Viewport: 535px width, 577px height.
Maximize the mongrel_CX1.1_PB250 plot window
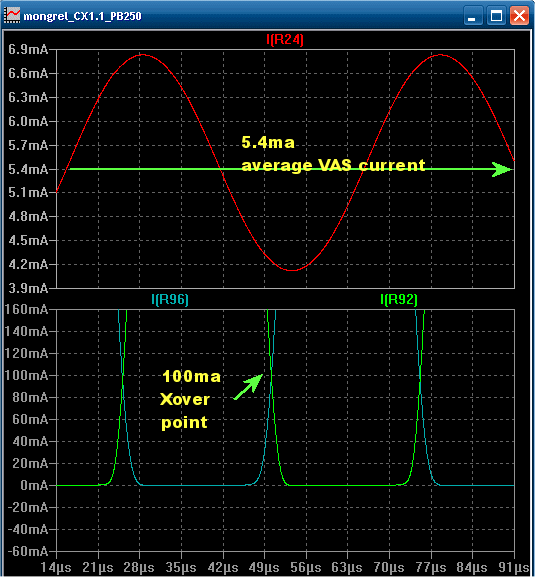[x=496, y=16]
